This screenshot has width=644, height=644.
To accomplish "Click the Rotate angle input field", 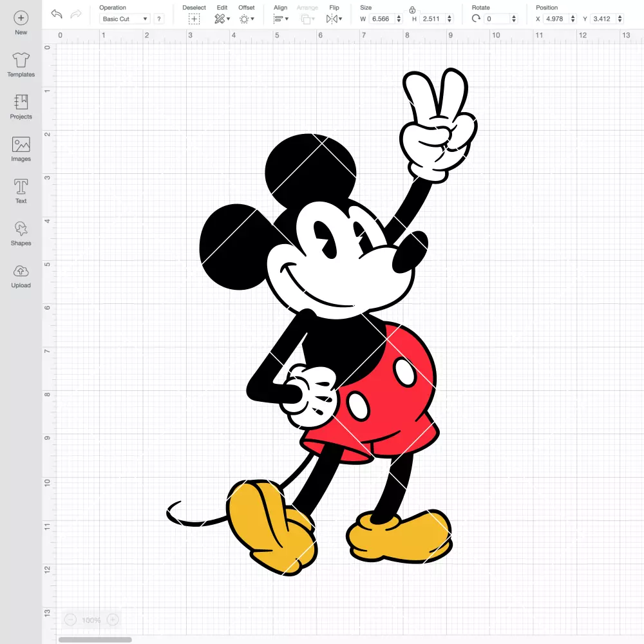I will (x=497, y=19).
